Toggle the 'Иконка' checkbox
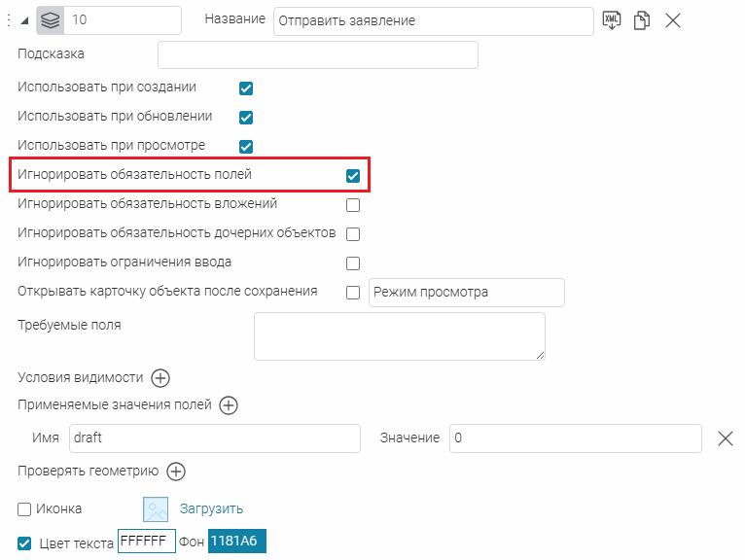 click(24, 509)
